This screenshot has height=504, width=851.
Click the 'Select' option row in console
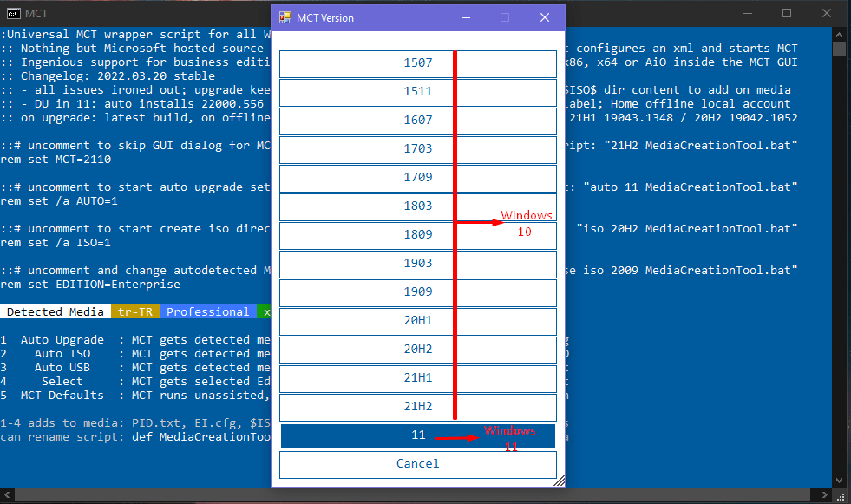tap(62, 382)
